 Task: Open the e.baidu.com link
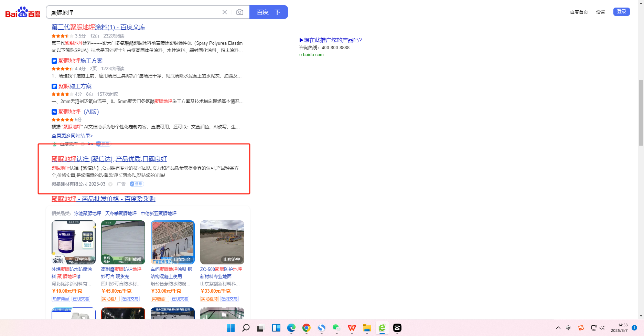point(311,55)
